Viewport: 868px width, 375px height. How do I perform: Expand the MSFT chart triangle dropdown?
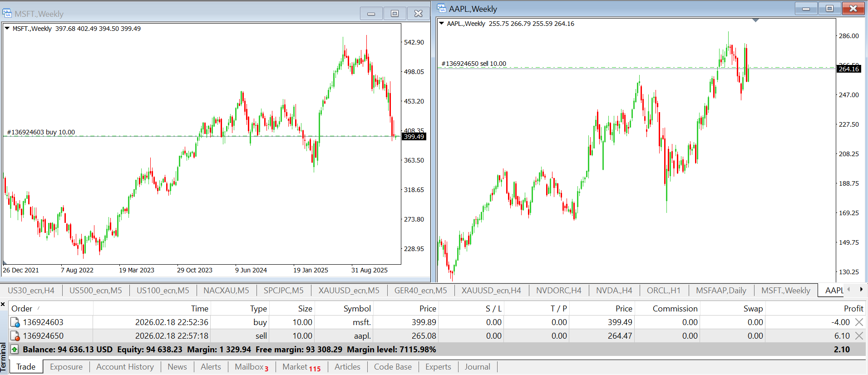[7, 29]
